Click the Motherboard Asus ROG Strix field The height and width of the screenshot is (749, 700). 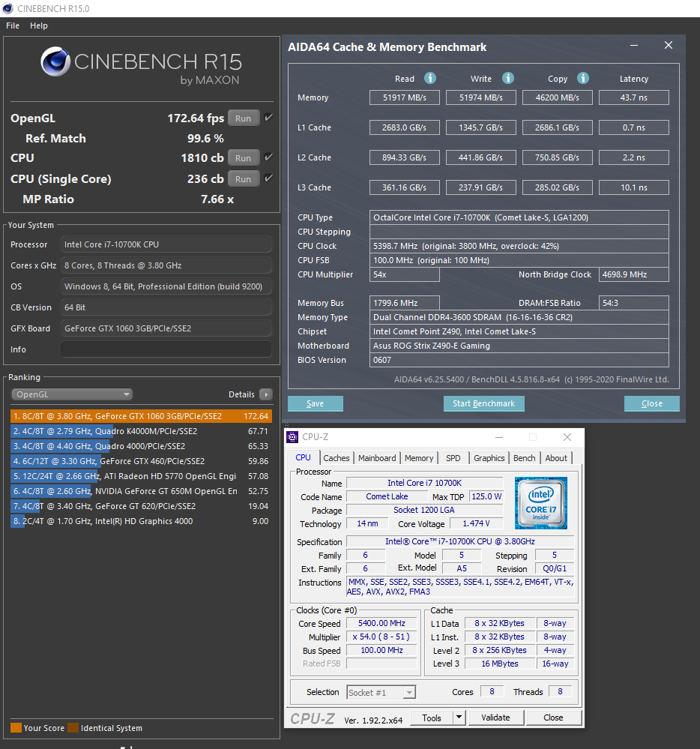(519, 346)
